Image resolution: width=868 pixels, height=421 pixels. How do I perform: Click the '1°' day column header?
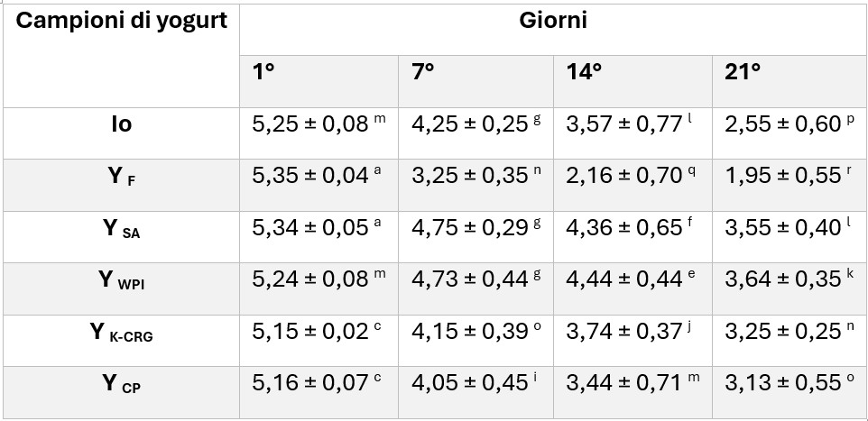[319, 81]
